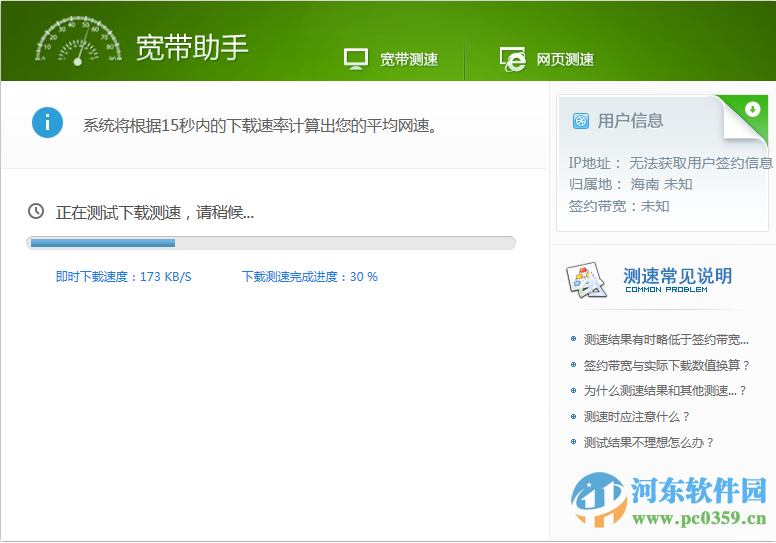This screenshot has width=776, height=543.
Task: Click the IP地址 无法获取用户签约信息 line
Action: (x=670, y=163)
